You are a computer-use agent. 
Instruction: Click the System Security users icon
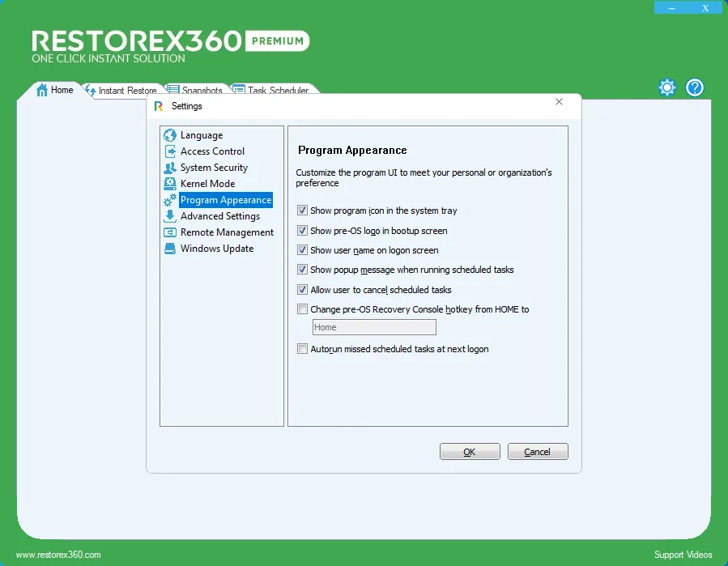click(170, 168)
